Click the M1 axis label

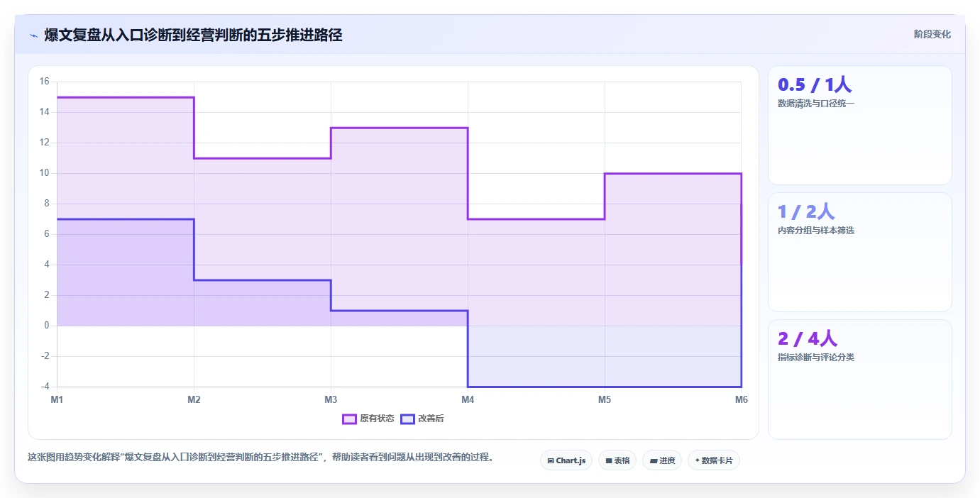57,399
